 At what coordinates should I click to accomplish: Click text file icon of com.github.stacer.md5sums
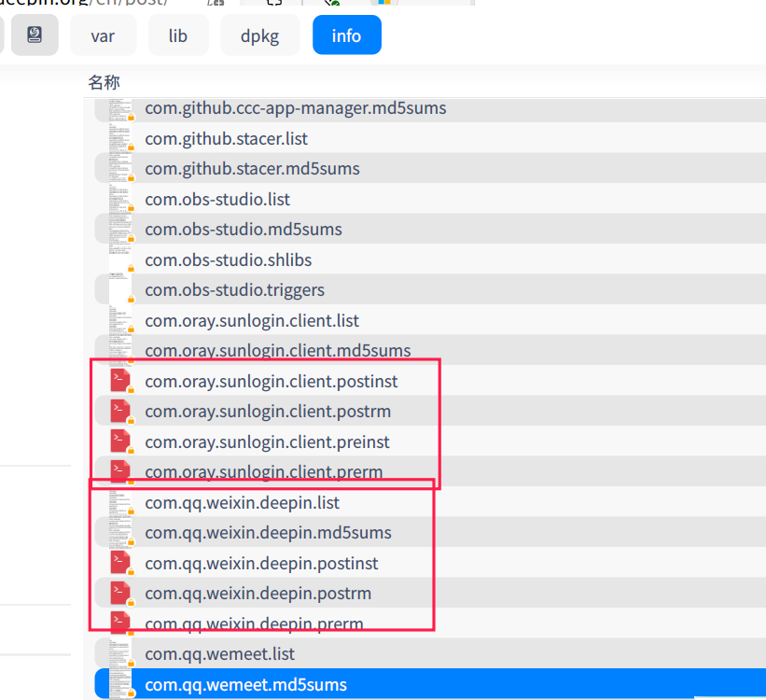pyautogui.click(x=120, y=169)
